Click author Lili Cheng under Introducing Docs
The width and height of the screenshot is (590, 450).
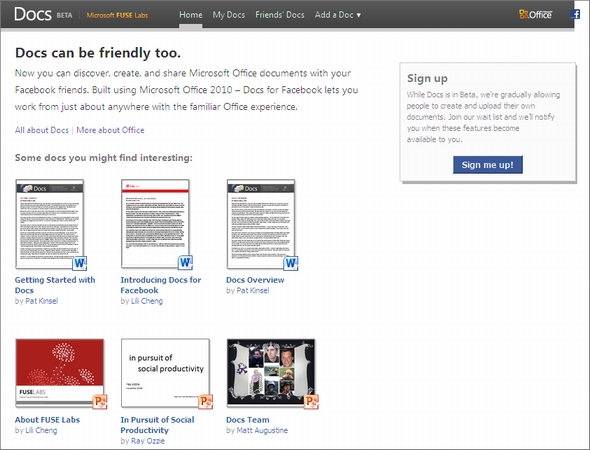(147, 301)
